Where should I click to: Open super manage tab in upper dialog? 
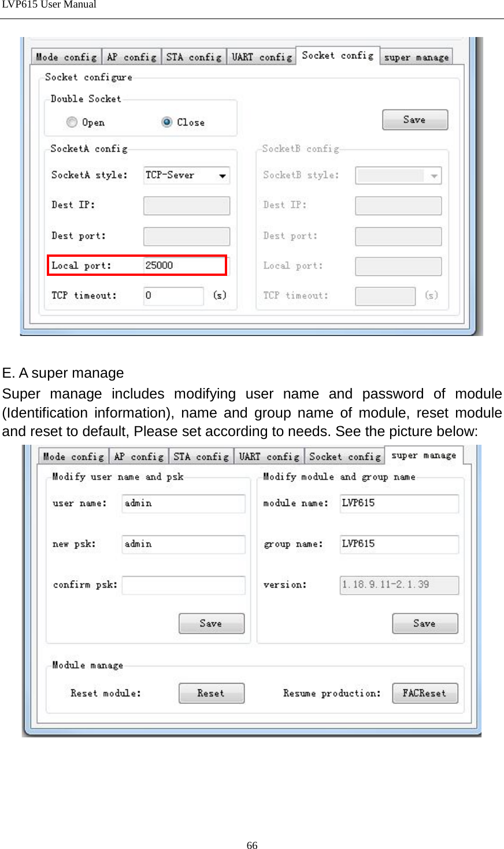click(x=416, y=57)
